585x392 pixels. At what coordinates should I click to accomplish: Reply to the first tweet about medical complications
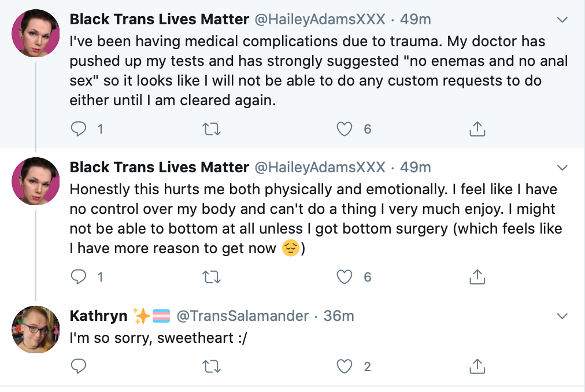79,129
